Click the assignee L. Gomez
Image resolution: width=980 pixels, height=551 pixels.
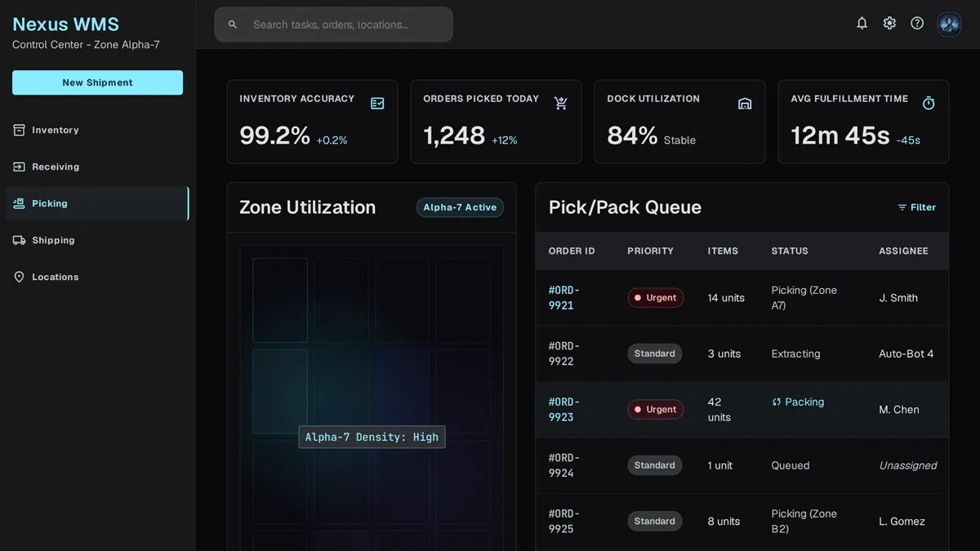(902, 521)
